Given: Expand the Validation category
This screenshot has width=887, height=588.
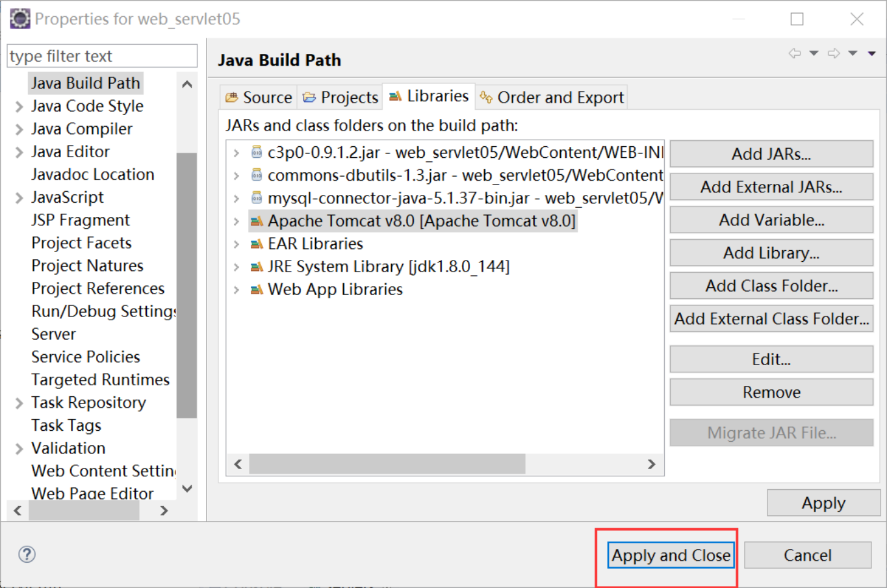Looking at the screenshot, I should (x=19, y=449).
